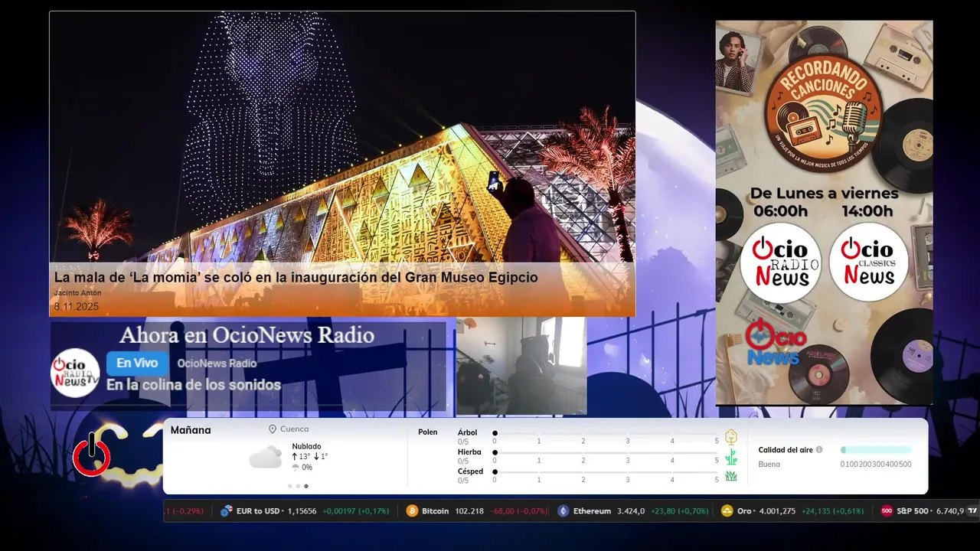
Task: Click the OcioNews power logo at bottom left
Action: (92, 455)
